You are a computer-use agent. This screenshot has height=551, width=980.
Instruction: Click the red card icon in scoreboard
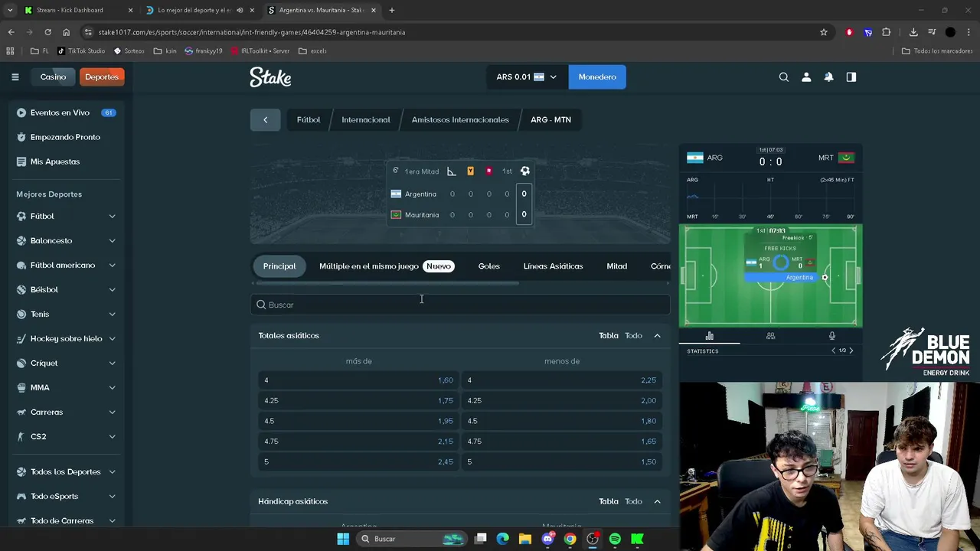click(488, 171)
